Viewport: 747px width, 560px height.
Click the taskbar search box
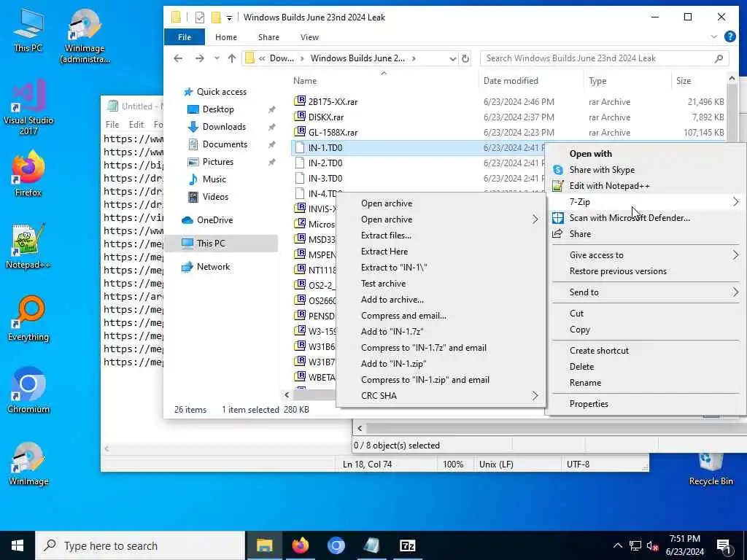point(140,545)
